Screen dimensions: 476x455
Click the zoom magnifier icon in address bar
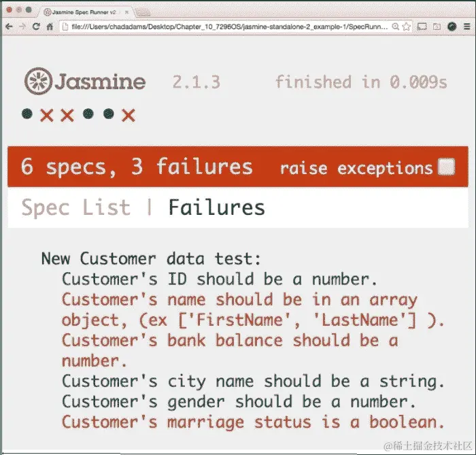click(x=395, y=27)
